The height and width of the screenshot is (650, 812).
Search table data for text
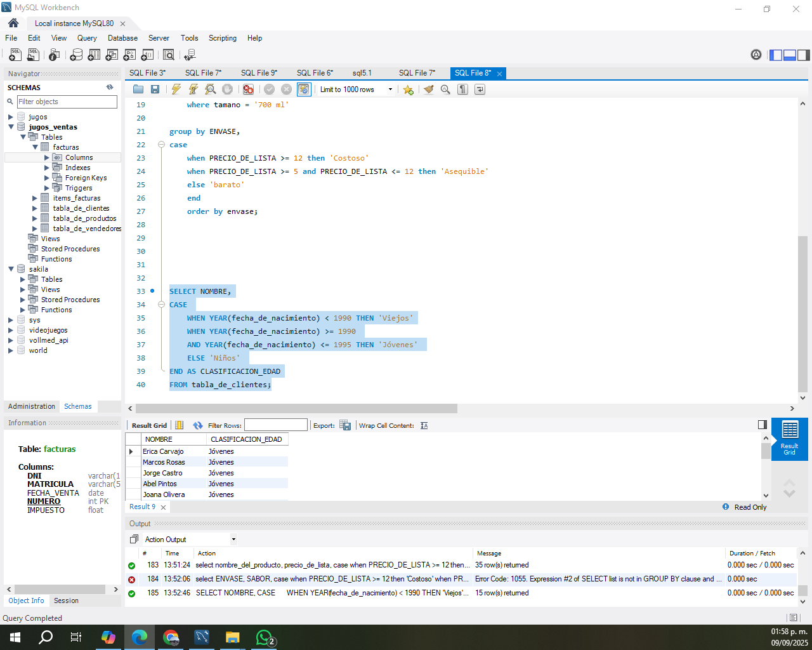169,55
